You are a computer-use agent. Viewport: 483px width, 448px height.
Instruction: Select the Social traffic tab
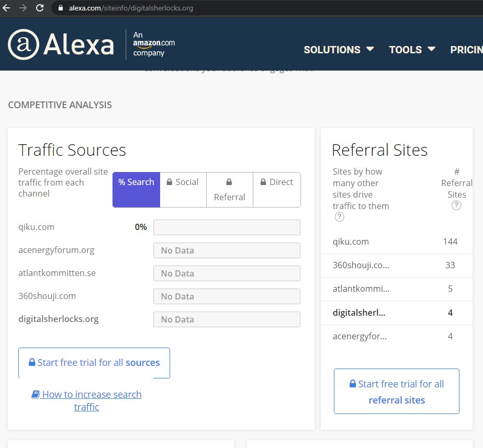(183, 190)
